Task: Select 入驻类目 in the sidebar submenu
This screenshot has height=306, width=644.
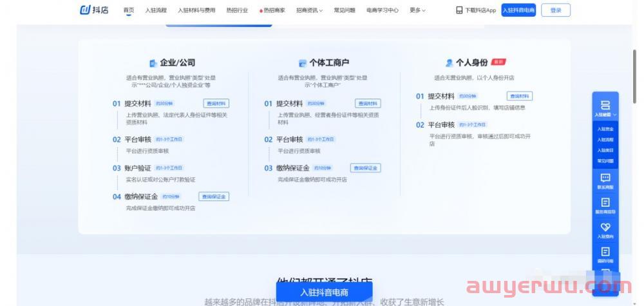Action: [x=605, y=150]
